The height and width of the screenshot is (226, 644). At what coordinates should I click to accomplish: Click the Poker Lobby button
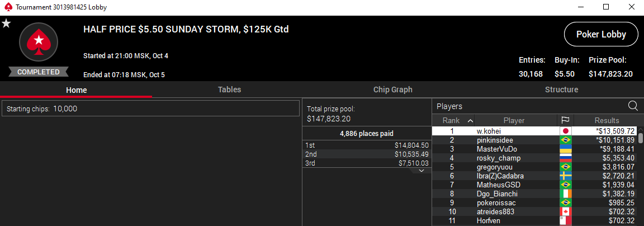(x=601, y=35)
